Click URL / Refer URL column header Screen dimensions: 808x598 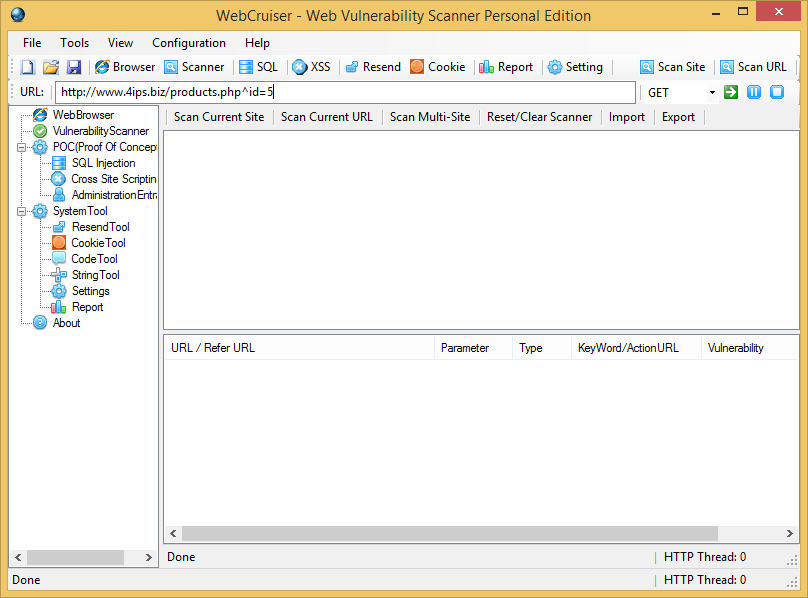coord(299,348)
